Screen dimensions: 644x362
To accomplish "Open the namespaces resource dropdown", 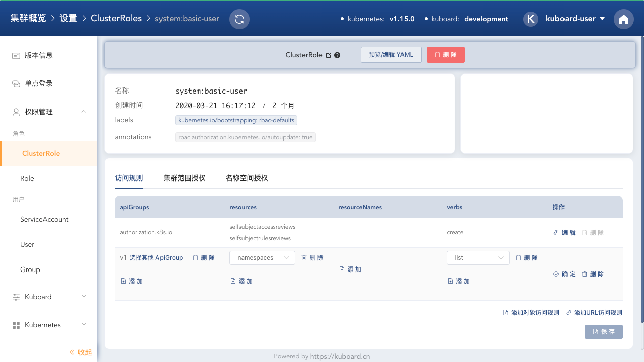I will (262, 257).
